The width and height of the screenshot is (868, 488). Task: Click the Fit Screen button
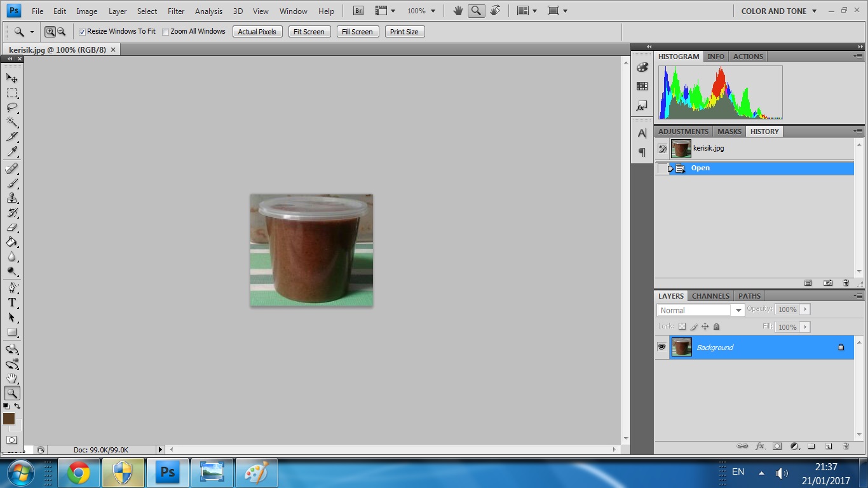coord(309,32)
